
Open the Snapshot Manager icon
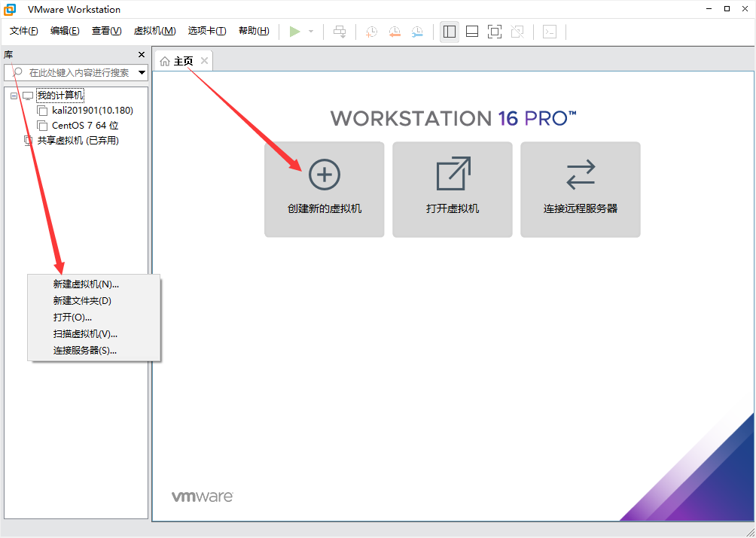click(x=418, y=32)
